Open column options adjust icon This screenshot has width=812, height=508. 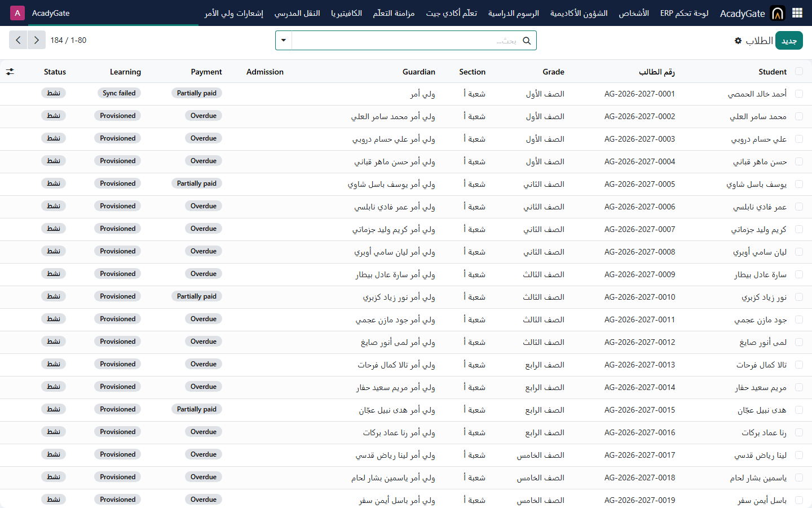click(10, 72)
